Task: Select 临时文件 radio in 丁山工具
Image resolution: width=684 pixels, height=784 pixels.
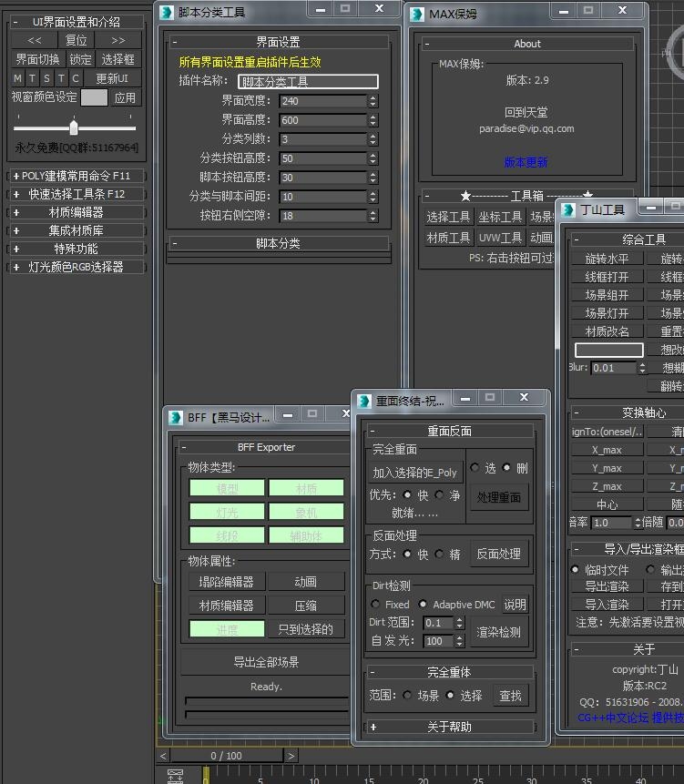Action: pyautogui.click(x=575, y=569)
